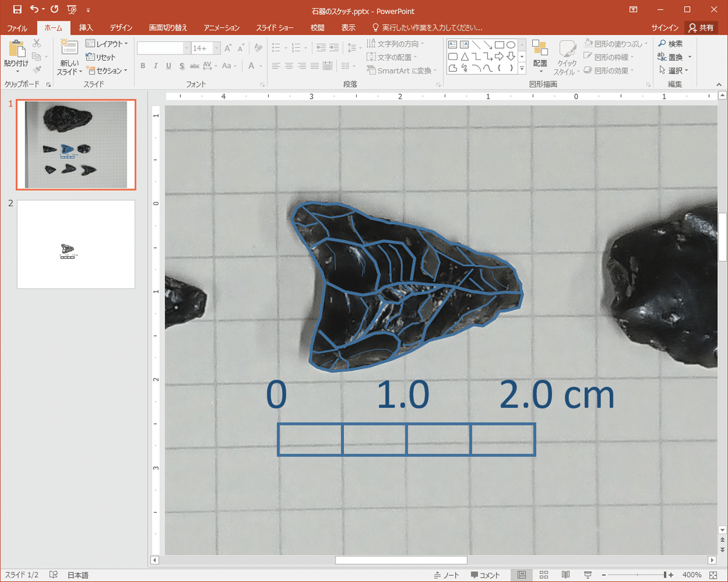Toggle Bold formatting
The width and height of the screenshot is (728, 582).
(143, 66)
